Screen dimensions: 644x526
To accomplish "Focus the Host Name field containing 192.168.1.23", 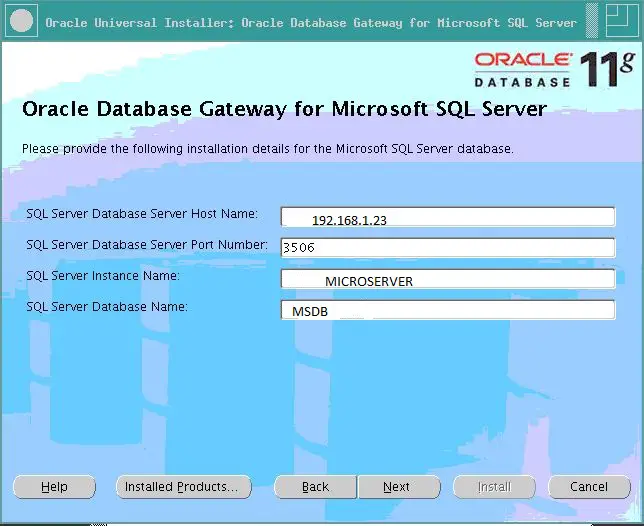I will point(448,217).
